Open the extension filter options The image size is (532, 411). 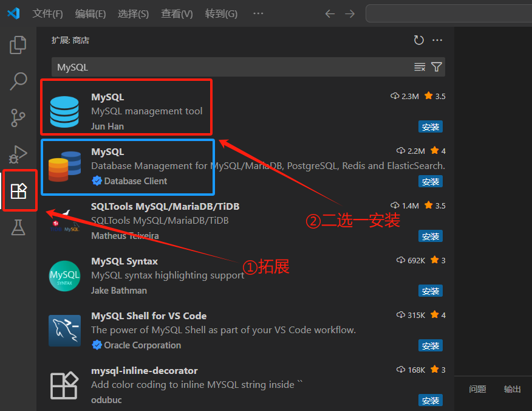click(x=436, y=67)
